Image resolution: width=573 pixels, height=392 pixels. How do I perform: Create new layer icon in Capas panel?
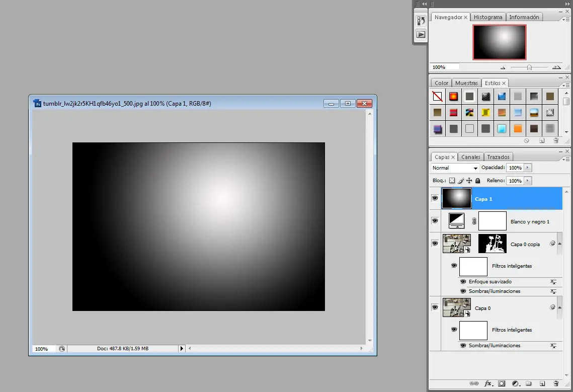click(542, 383)
